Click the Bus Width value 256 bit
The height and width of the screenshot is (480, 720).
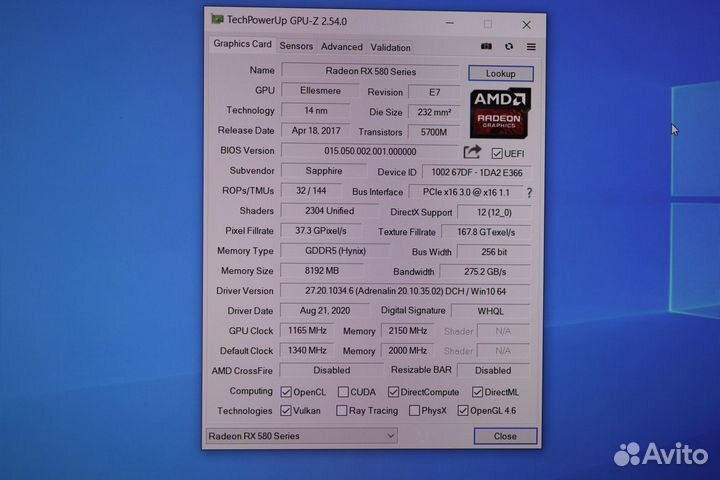[x=494, y=252]
